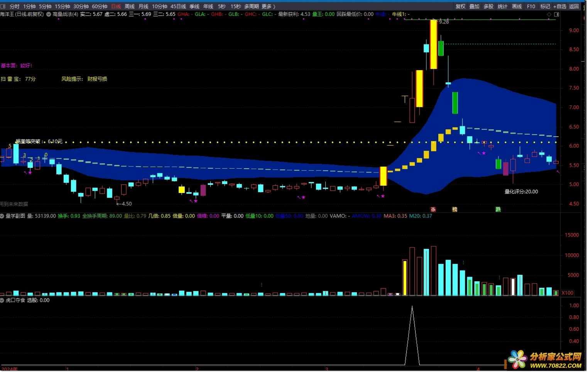Image resolution: width=588 pixels, height=372 pixels.
Task: Switch to 60分钟 period
Action: (100, 6)
